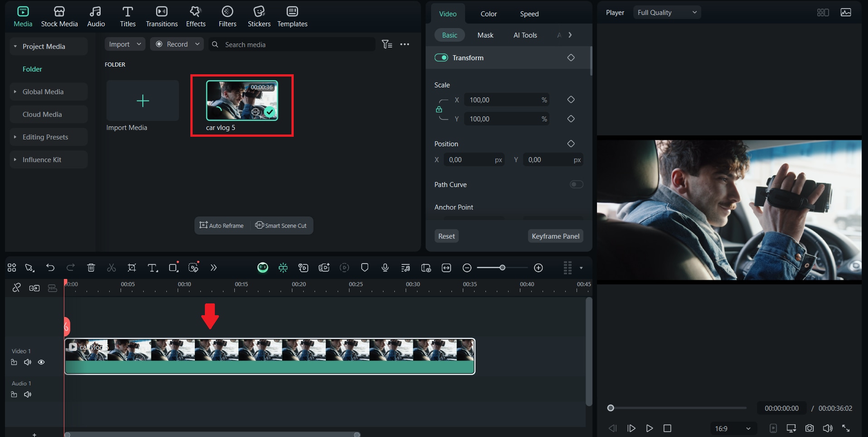The height and width of the screenshot is (437, 868).
Task: Open the Keyframe Panel
Action: 556,236
